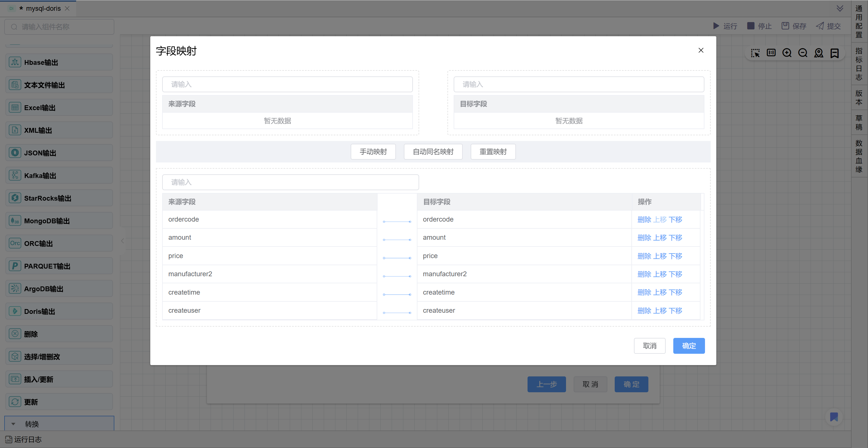Click the Hbase输出 component icon
The width and height of the screenshot is (868, 448).
[x=15, y=62]
